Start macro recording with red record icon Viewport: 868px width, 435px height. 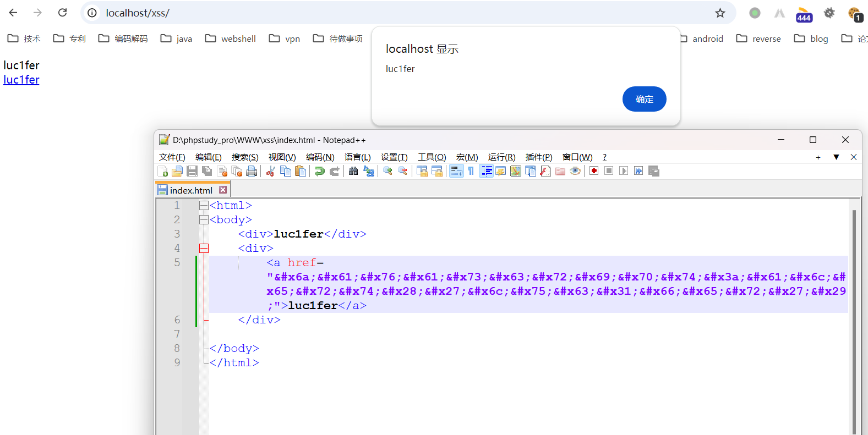594,171
